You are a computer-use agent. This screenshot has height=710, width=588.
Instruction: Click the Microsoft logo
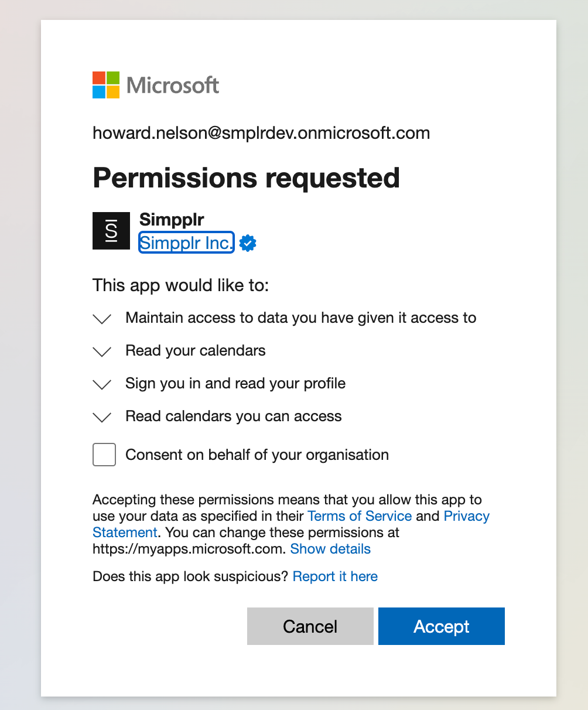(155, 84)
